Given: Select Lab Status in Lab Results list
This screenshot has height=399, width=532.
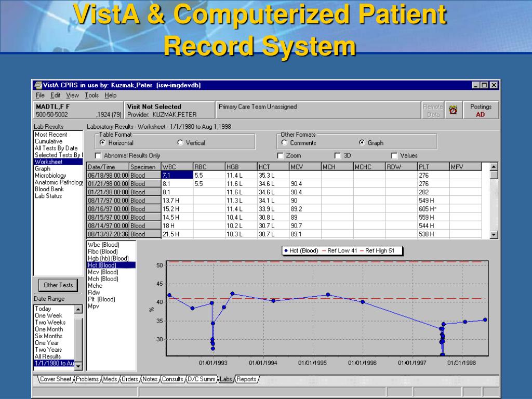Looking at the screenshot, I should tap(48, 196).
